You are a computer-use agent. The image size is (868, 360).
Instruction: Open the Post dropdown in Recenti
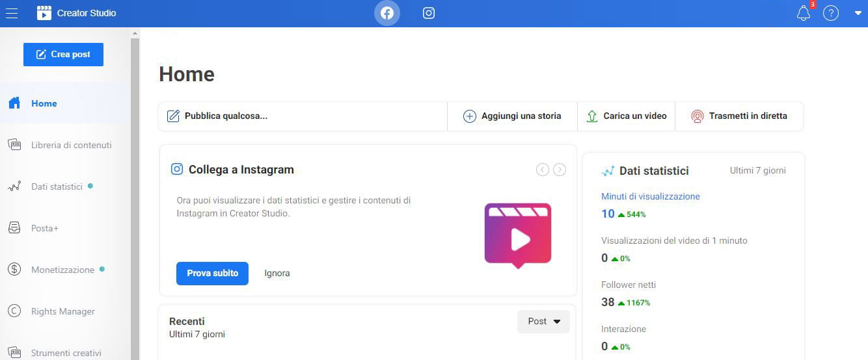click(543, 322)
